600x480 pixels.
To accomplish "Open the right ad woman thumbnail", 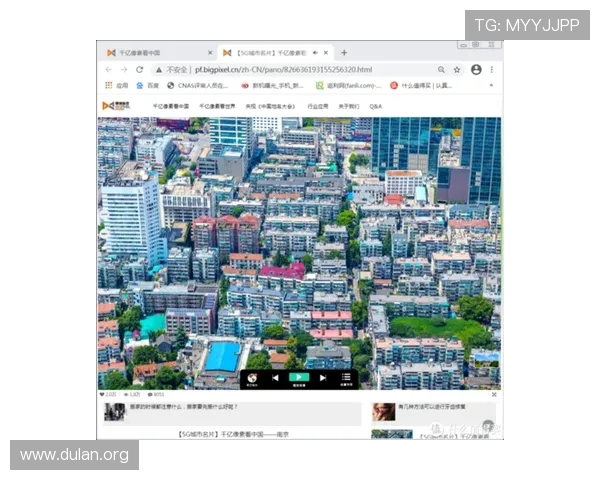I will (383, 412).
